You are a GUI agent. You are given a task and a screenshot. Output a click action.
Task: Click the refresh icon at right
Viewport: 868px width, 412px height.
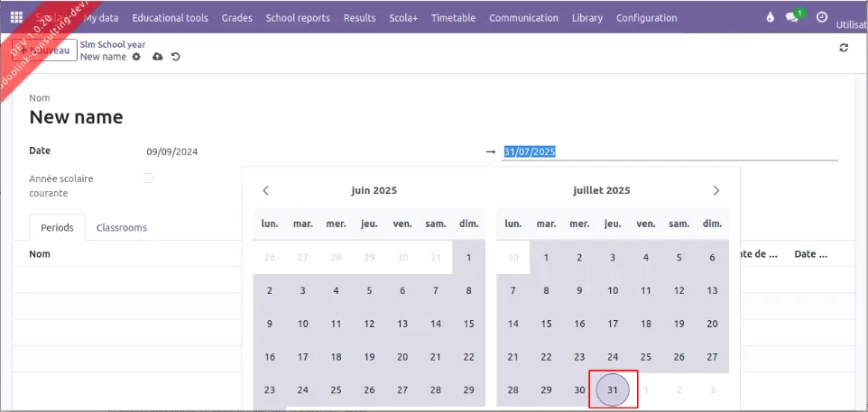click(844, 48)
